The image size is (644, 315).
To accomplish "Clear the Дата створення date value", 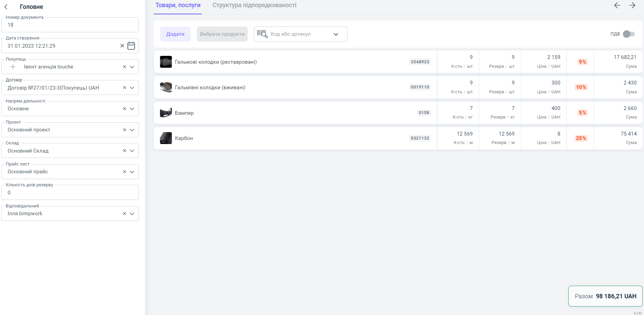I will tap(122, 46).
